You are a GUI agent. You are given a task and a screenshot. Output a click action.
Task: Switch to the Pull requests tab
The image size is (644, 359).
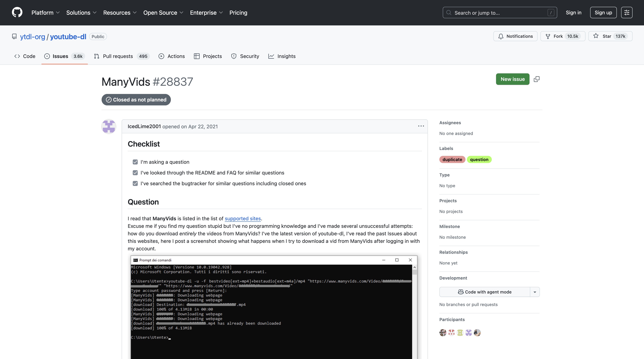[122, 56]
